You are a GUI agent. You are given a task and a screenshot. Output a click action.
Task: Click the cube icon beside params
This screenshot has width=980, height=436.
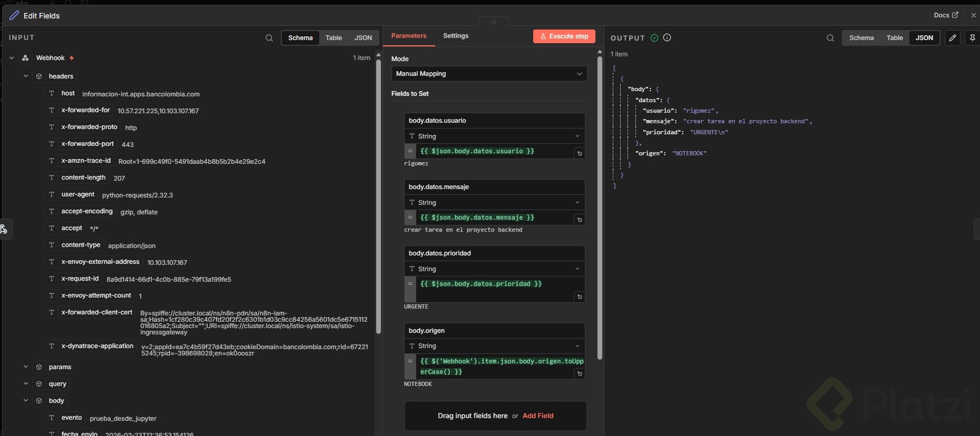click(39, 367)
